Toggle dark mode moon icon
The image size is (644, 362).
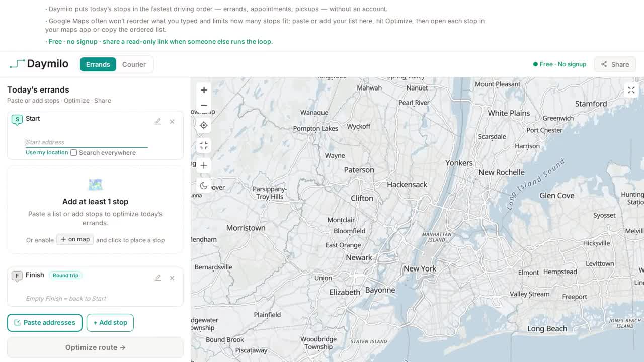(204, 186)
